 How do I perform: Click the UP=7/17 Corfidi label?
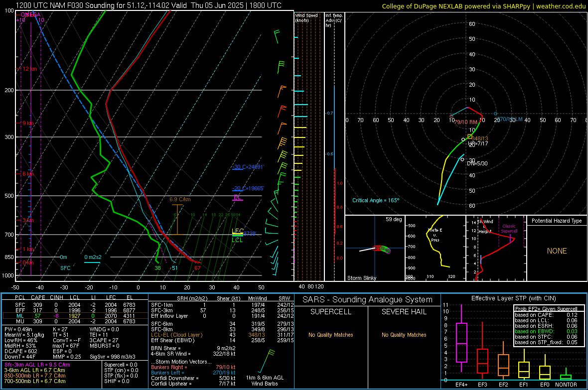pos(478,143)
